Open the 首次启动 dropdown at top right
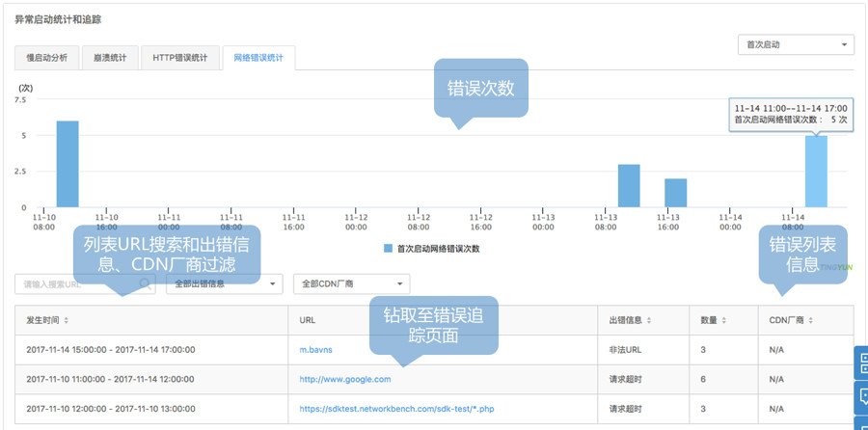 point(795,45)
